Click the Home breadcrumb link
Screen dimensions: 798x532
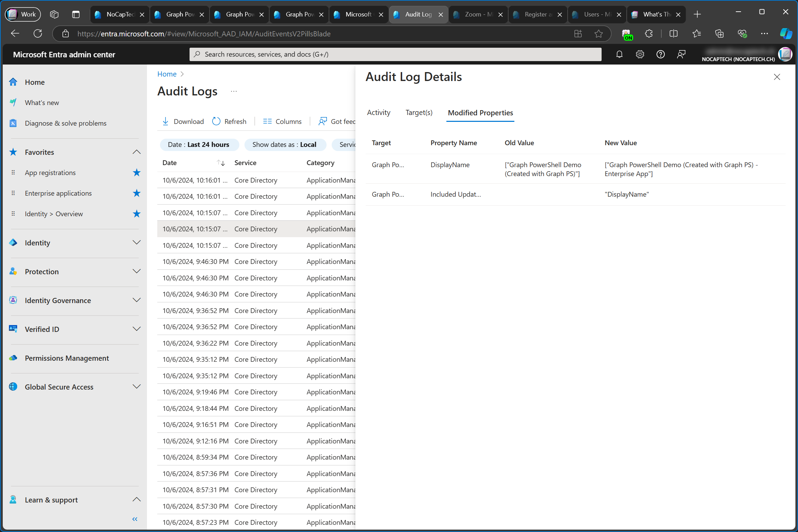(x=167, y=74)
